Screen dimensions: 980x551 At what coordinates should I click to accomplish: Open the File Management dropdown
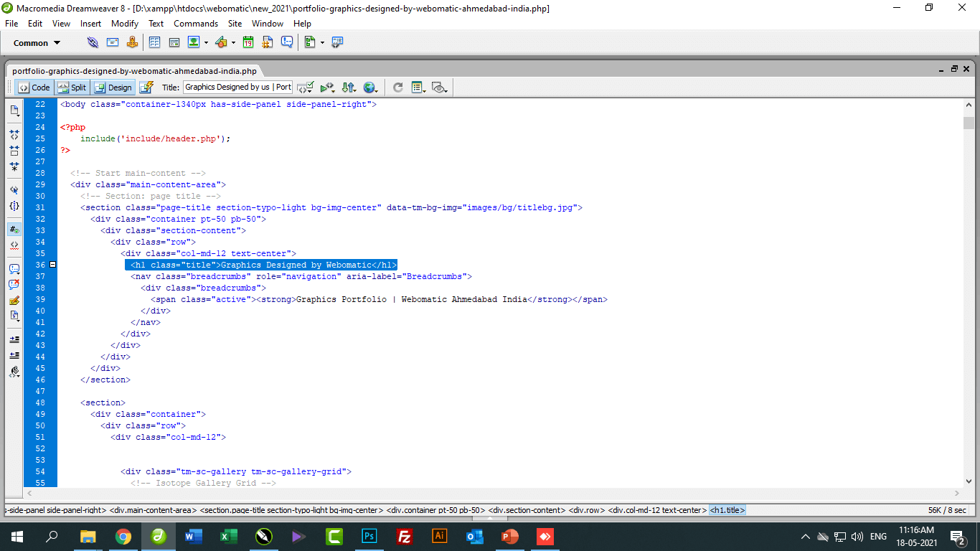pos(349,88)
